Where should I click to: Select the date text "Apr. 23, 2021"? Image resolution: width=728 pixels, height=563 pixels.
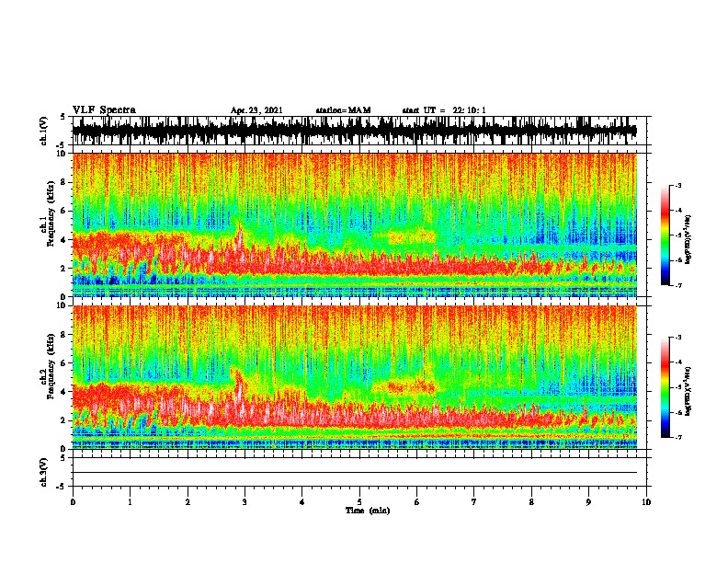coord(256,110)
